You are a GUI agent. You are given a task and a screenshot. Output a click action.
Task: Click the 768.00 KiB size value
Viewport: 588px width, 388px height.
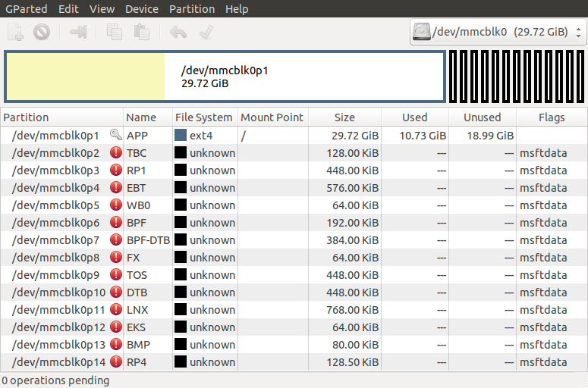point(352,310)
